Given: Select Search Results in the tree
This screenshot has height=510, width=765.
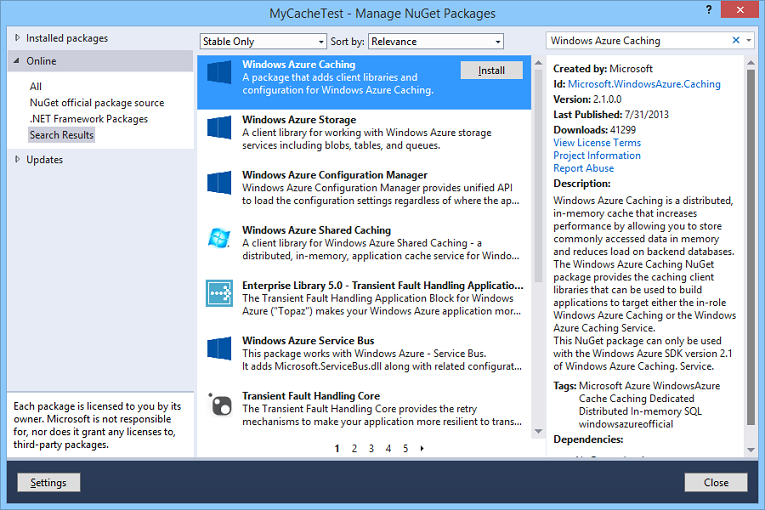Looking at the screenshot, I should coord(61,135).
